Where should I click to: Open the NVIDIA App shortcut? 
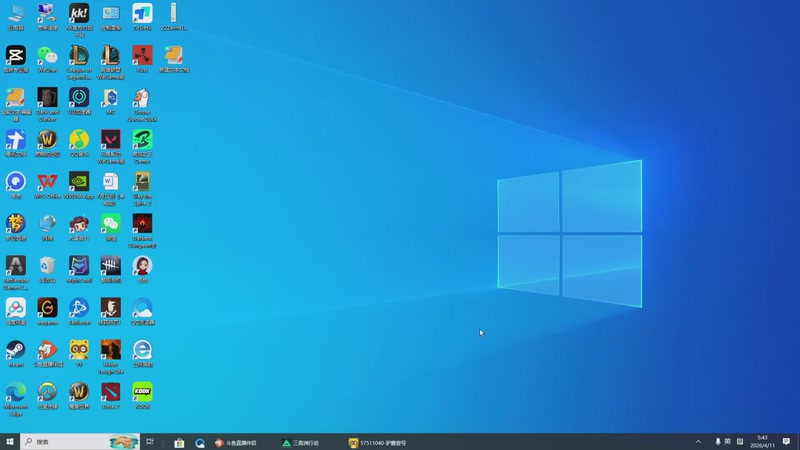coord(79,185)
